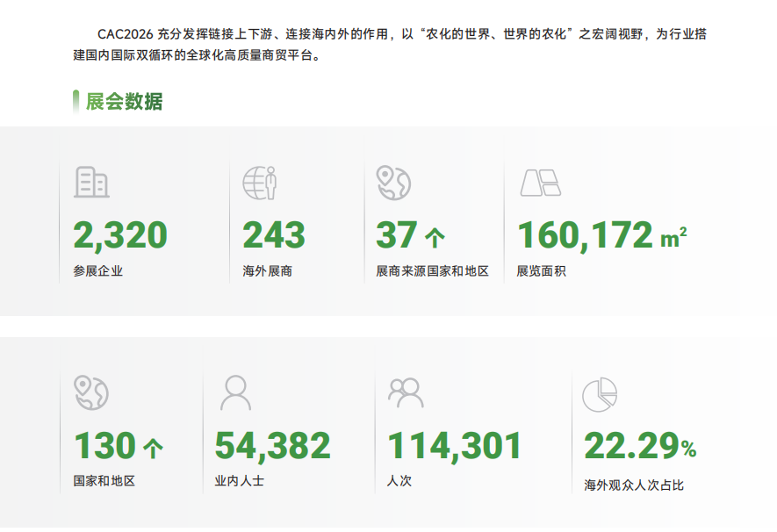
Task: Click the 展商来源国家和地区 label
Action: point(432,271)
